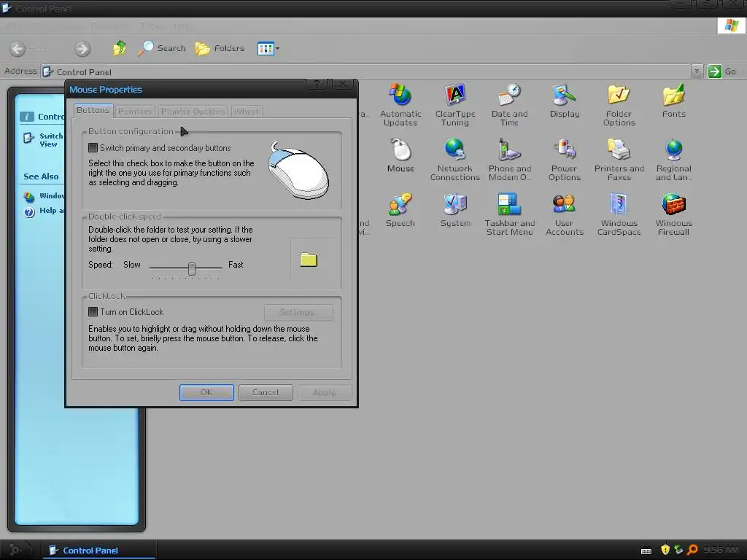Enable the Turn on ClickLock checkbox
The height and width of the screenshot is (560, 747).
[93, 312]
